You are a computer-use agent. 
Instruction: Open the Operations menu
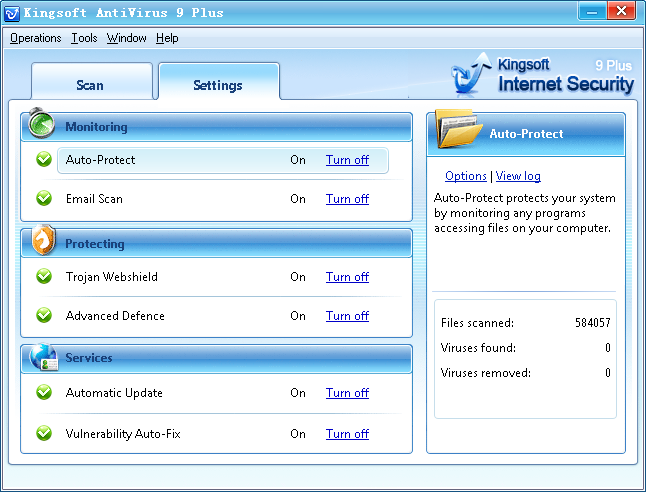pyautogui.click(x=35, y=38)
